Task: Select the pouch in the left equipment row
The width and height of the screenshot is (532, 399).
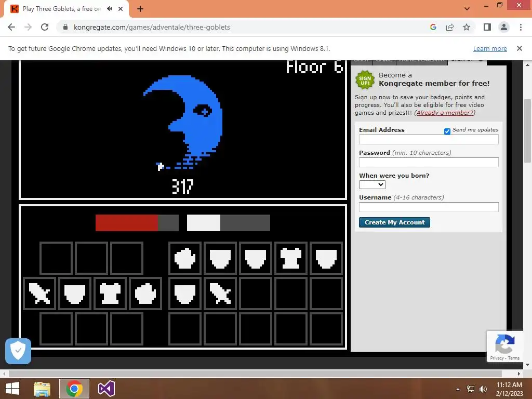Action: pyautogui.click(x=145, y=294)
